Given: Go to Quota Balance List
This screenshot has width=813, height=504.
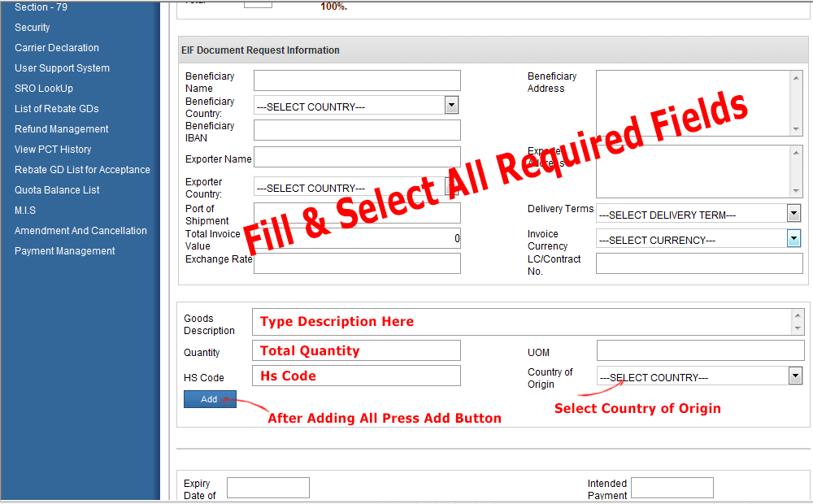Looking at the screenshot, I should coord(57,189).
